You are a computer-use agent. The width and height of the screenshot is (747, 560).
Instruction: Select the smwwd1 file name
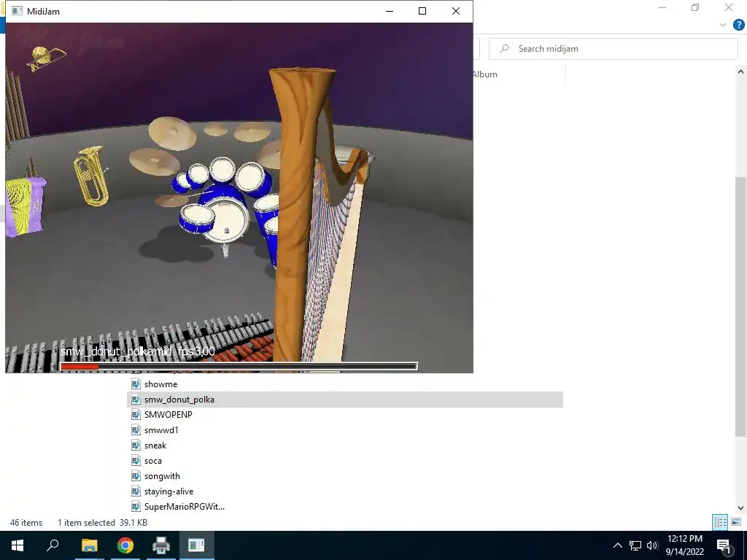click(x=161, y=430)
